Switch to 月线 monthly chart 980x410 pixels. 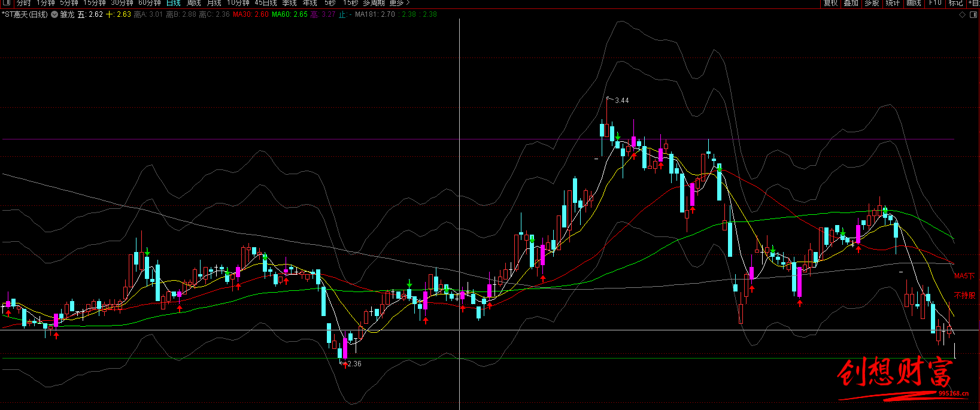(x=214, y=3)
